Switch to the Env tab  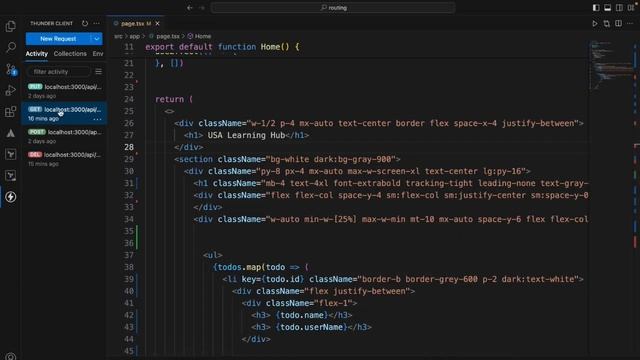click(98, 54)
